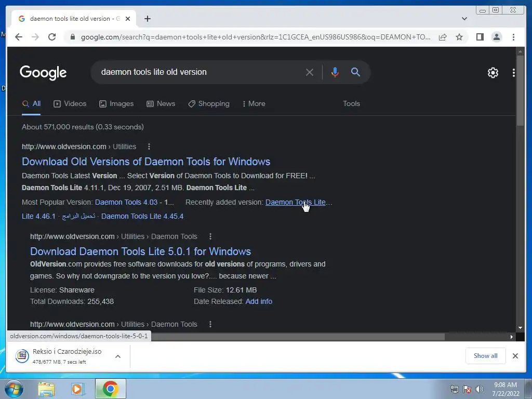
Task: Open Google quick settings gear
Action: [493, 73]
